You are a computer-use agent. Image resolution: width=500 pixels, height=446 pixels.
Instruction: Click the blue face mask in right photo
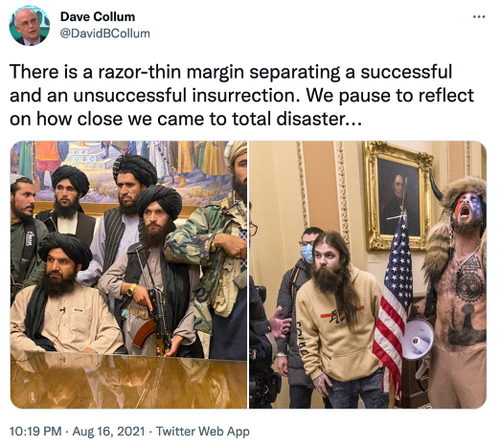coord(307,253)
